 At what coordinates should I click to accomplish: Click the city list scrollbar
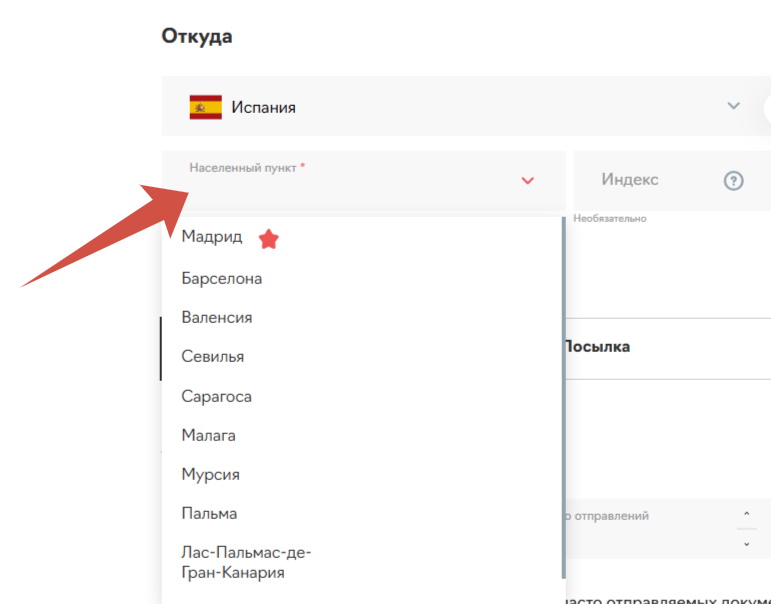(x=563, y=400)
